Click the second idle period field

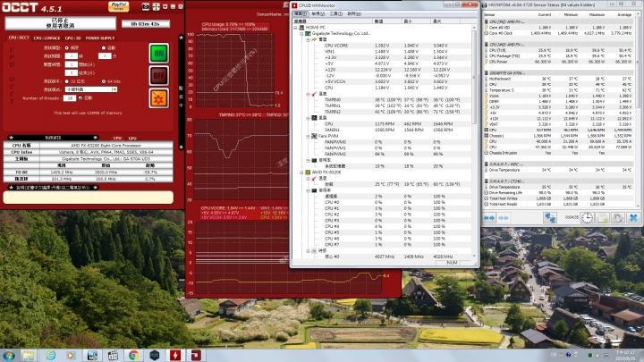[71, 72]
